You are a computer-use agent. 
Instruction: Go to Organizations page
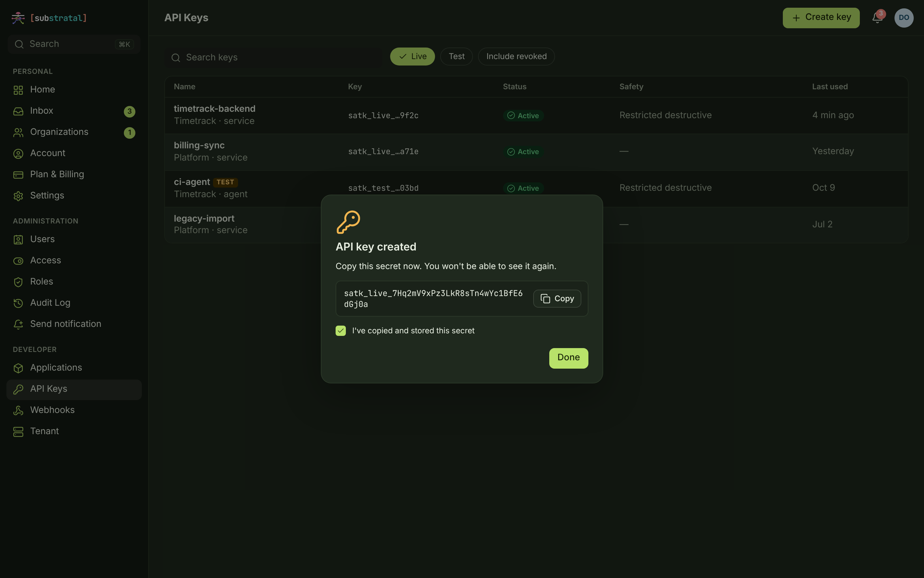pos(74,132)
